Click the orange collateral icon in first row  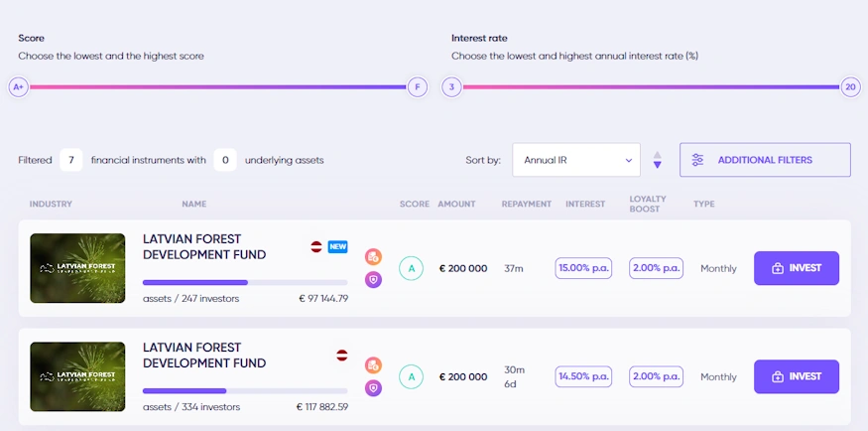click(373, 257)
